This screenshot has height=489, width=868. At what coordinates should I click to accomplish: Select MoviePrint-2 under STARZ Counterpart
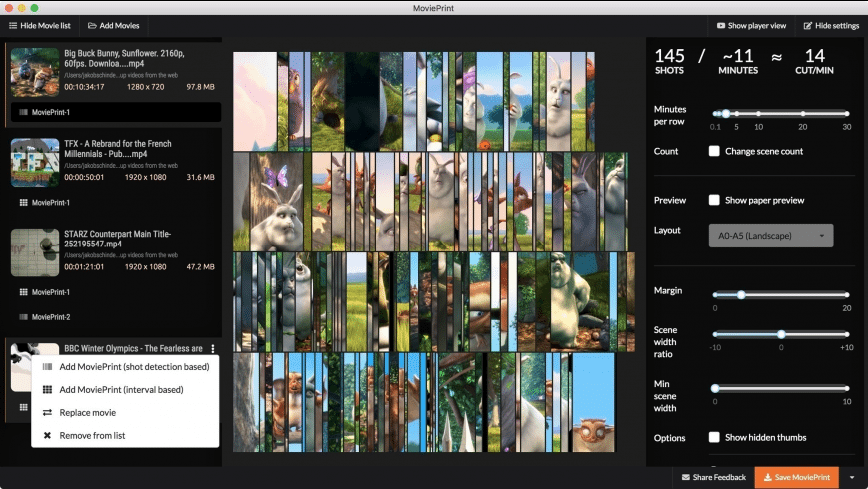(116, 317)
